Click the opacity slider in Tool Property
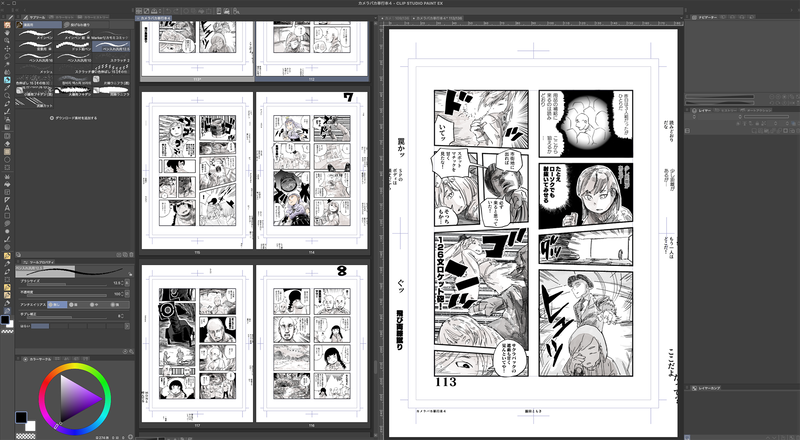 point(67,295)
